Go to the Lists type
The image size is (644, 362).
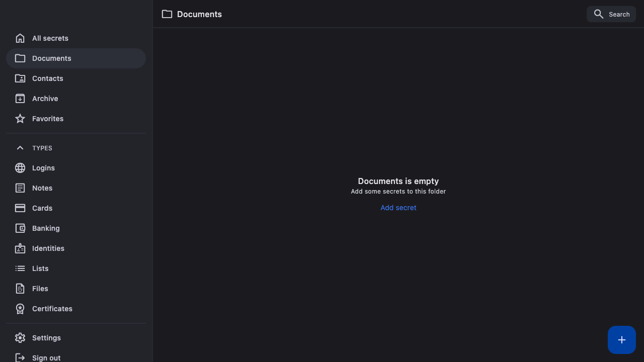tap(40, 268)
